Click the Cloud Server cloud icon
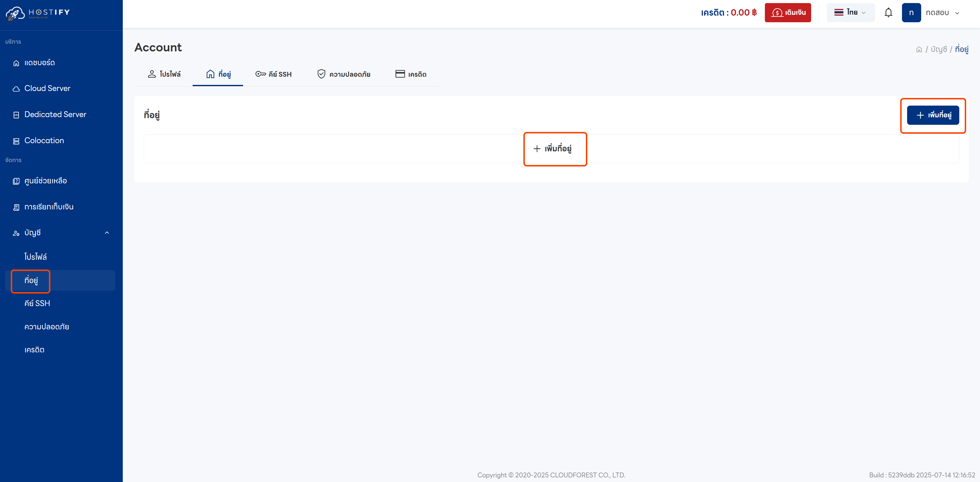Viewport: 980px width, 482px height. point(16,89)
